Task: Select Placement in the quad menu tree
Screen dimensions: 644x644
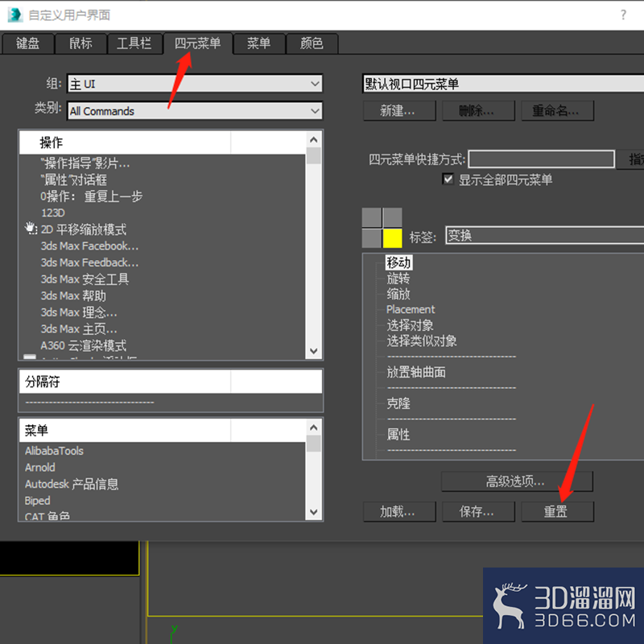Action: [411, 309]
